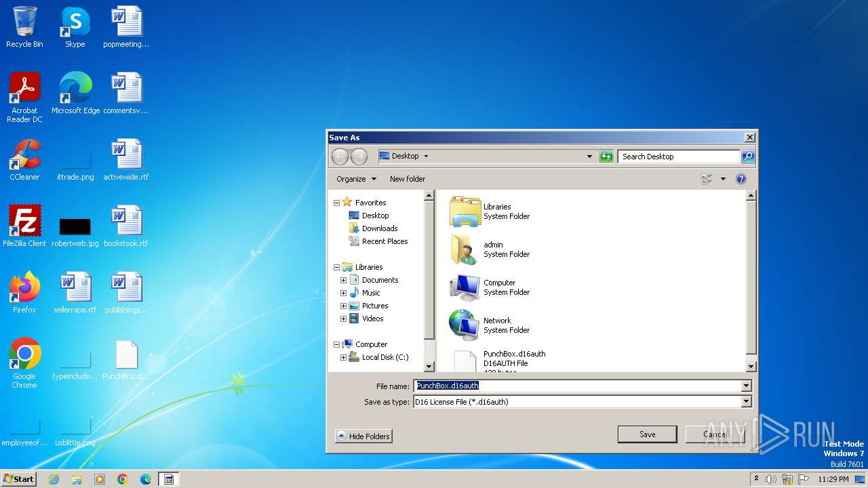
Task: Click the File name input field
Action: (577, 386)
